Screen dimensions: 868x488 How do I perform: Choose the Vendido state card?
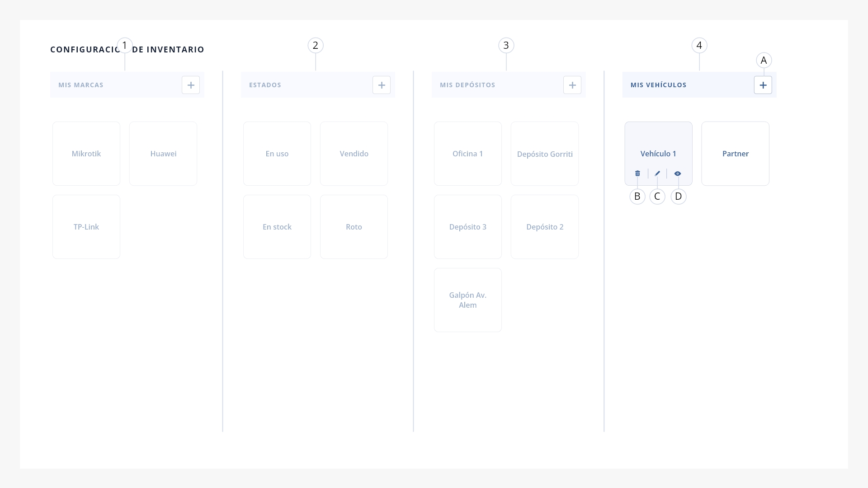(x=354, y=154)
